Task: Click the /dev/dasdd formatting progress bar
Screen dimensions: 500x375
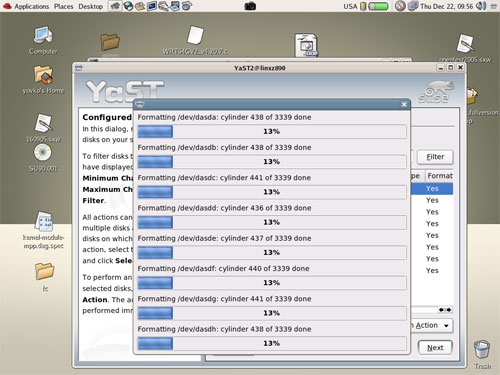Action: [272, 222]
